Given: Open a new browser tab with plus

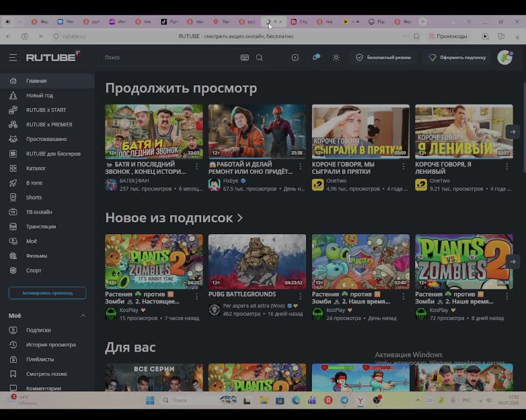Looking at the screenshot, I should 423,22.
